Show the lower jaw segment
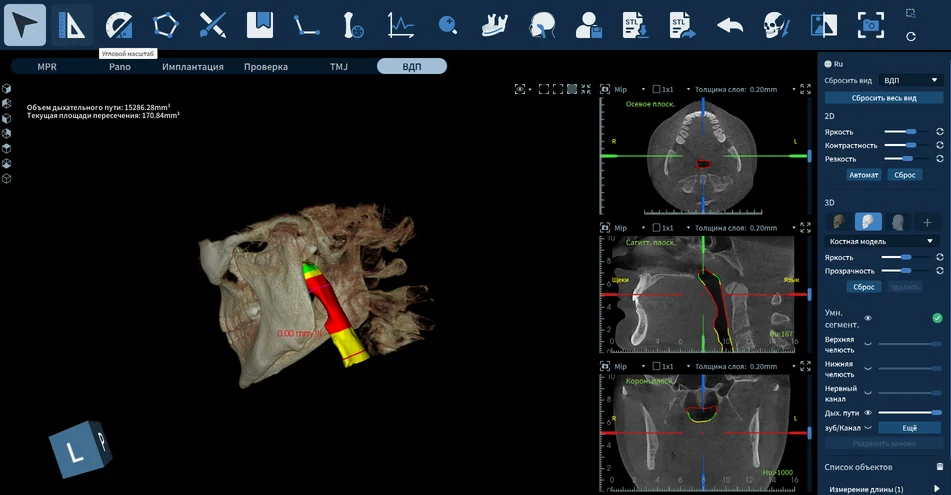Image resolution: width=951 pixels, height=495 pixels. click(x=868, y=368)
